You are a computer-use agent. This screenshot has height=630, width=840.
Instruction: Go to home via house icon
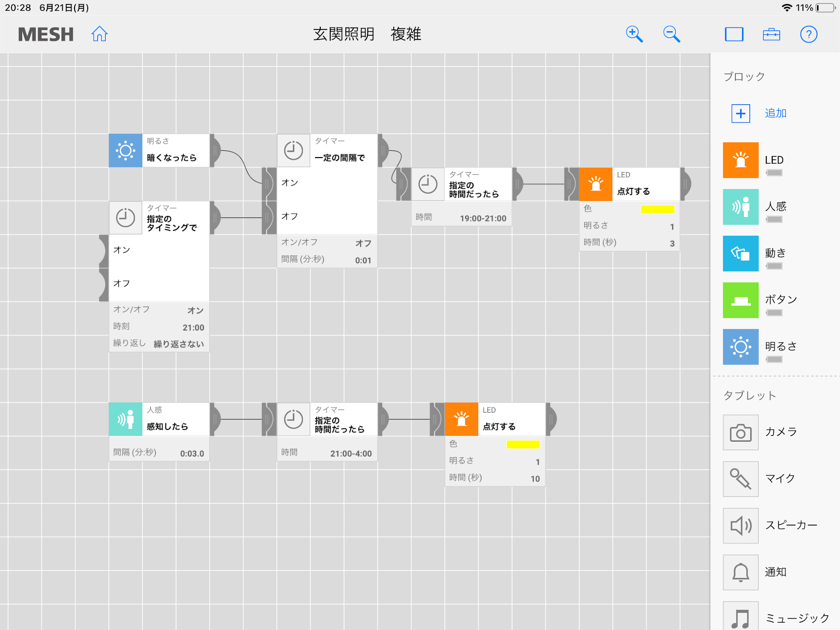coord(99,34)
